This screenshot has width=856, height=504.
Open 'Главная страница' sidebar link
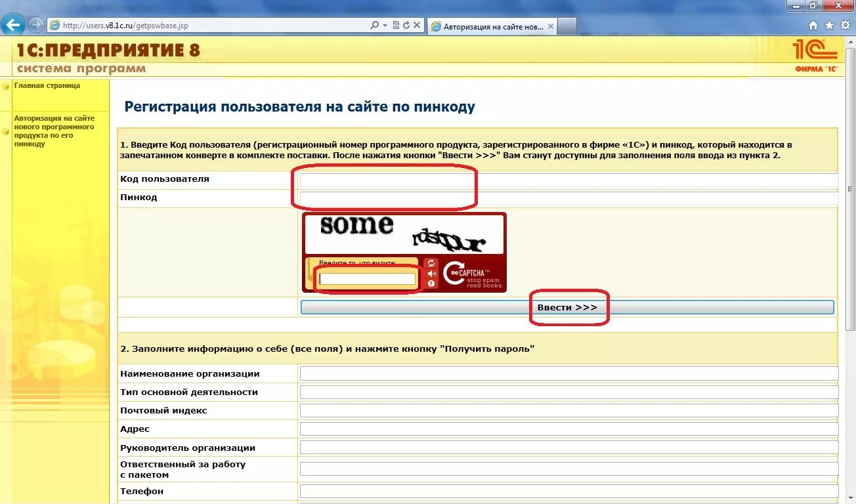[x=47, y=85]
